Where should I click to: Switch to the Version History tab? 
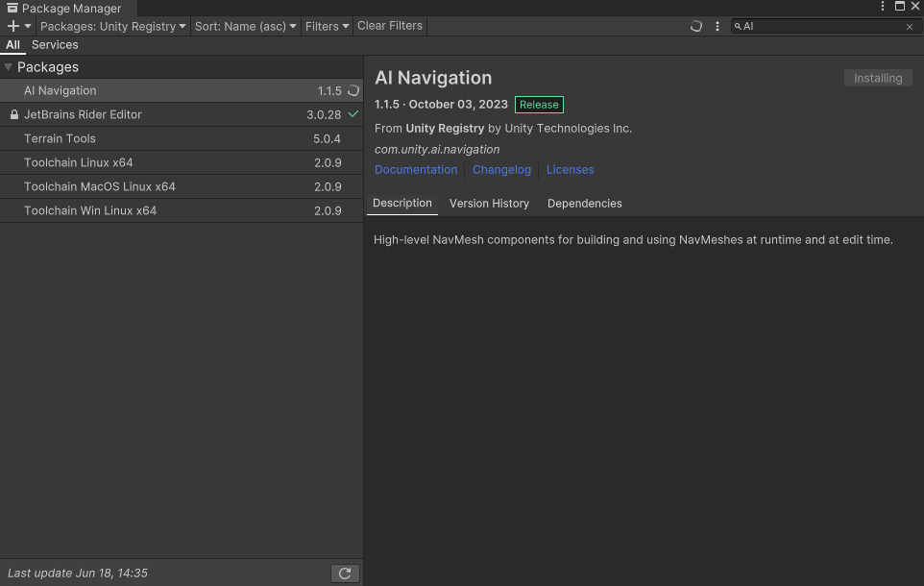[489, 204]
